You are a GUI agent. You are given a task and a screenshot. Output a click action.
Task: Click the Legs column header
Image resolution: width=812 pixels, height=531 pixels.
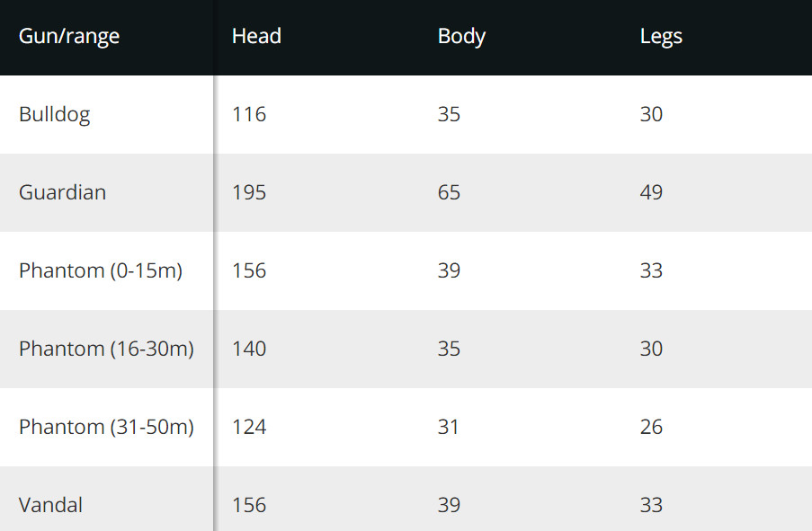point(661,36)
